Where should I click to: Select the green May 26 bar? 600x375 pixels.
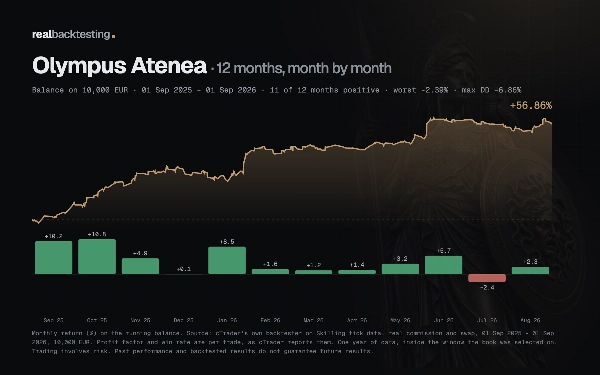(400, 269)
